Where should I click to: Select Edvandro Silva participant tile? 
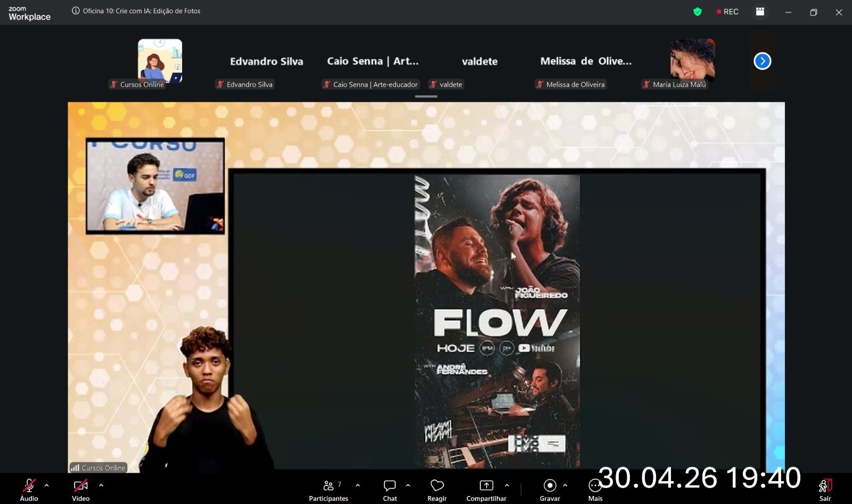266,61
